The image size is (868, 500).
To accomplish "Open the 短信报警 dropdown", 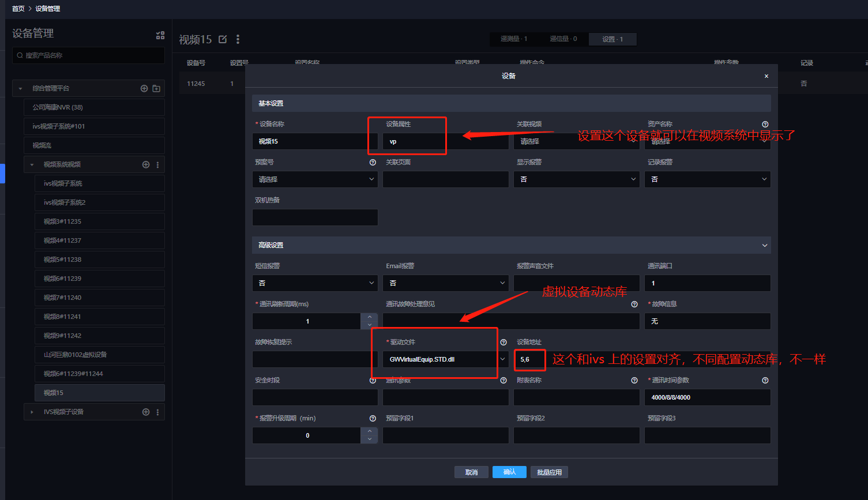I will [x=314, y=283].
